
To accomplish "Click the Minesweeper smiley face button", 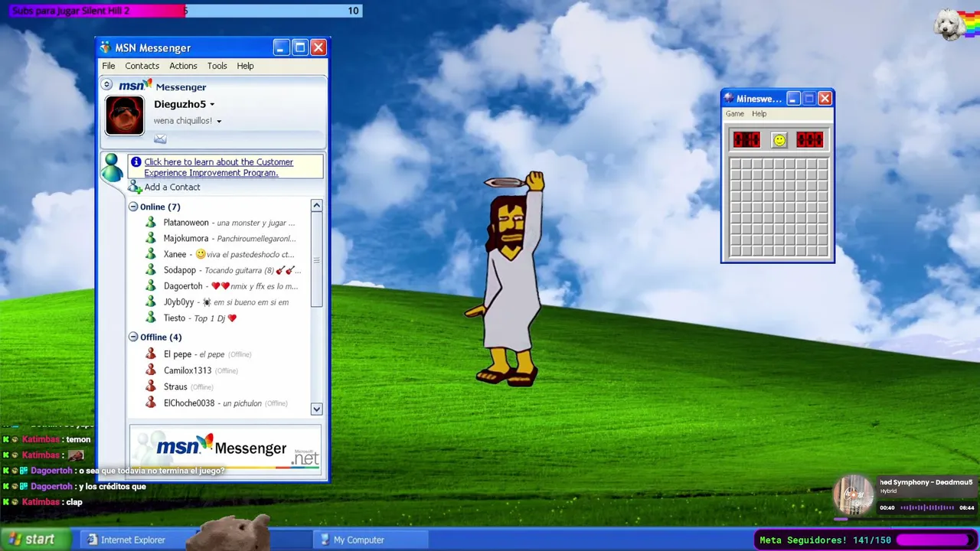I will pyautogui.click(x=779, y=140).
